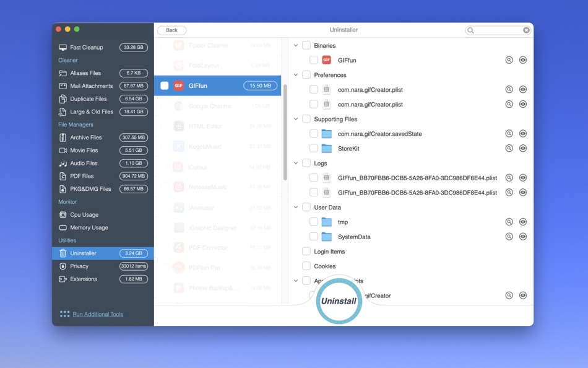Viewport: 588px width, 368px height.
Task: Click magnifier icon for tmp folder
Action: [x=509, y=222]
